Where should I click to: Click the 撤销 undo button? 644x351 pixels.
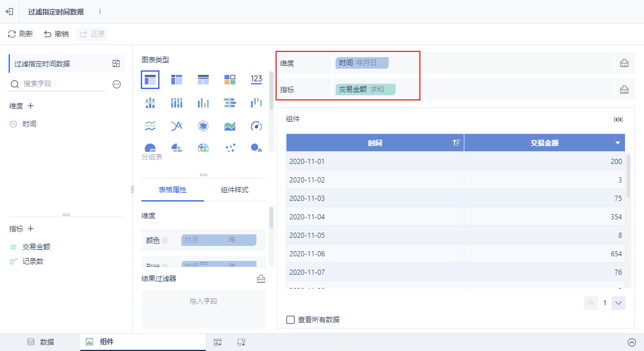pyautogui.click(x=56, y=33)
